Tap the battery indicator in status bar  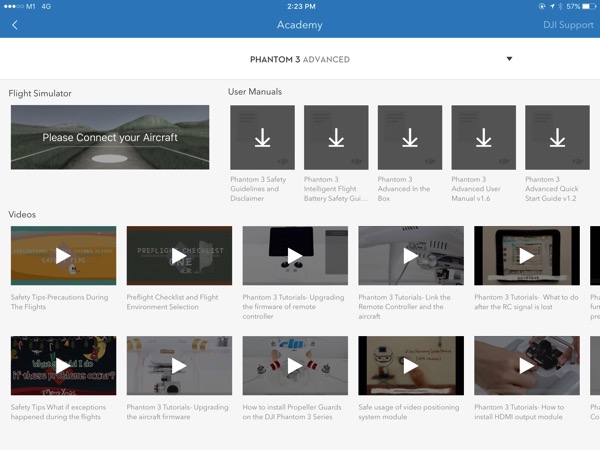589,7
